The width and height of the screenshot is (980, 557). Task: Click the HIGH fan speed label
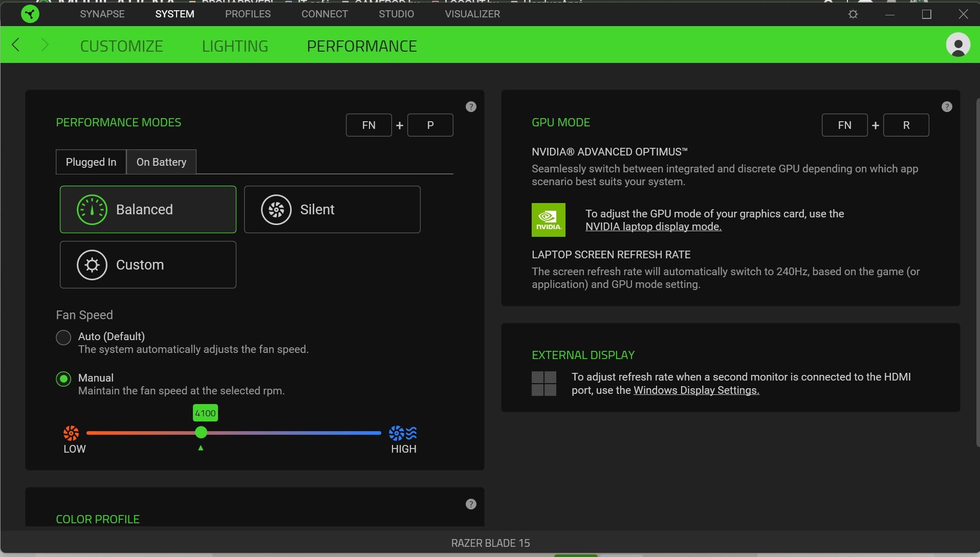click(404, 449)
